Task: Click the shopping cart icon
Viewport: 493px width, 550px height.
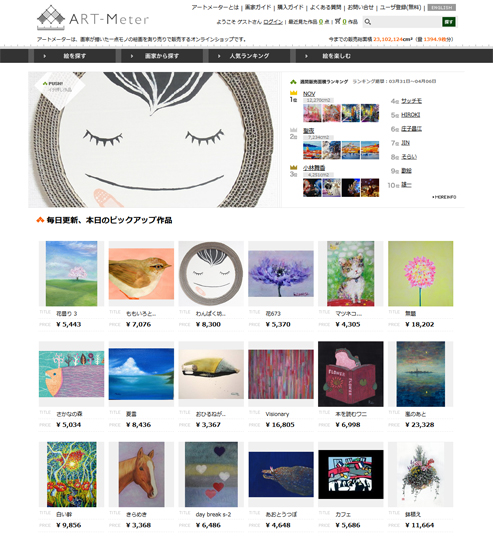Action: coord(338,21)
